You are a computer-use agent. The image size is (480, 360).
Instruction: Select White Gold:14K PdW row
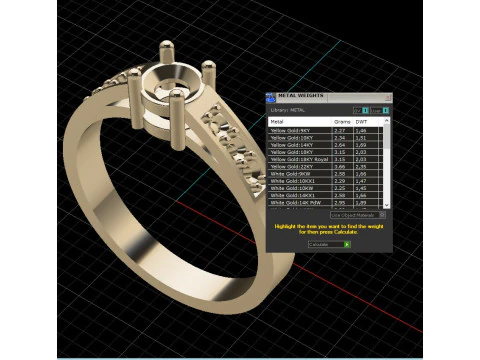[326, 203]
